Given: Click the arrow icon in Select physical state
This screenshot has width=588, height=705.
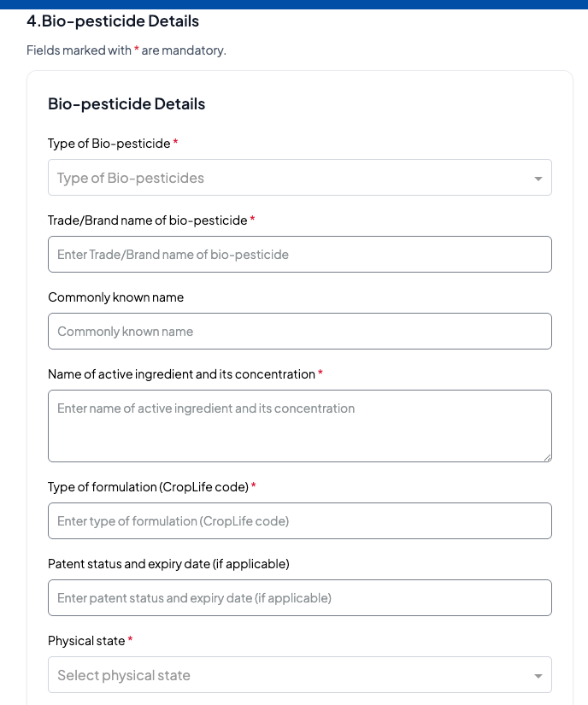Looking at the screenshot, I should 538,676.
